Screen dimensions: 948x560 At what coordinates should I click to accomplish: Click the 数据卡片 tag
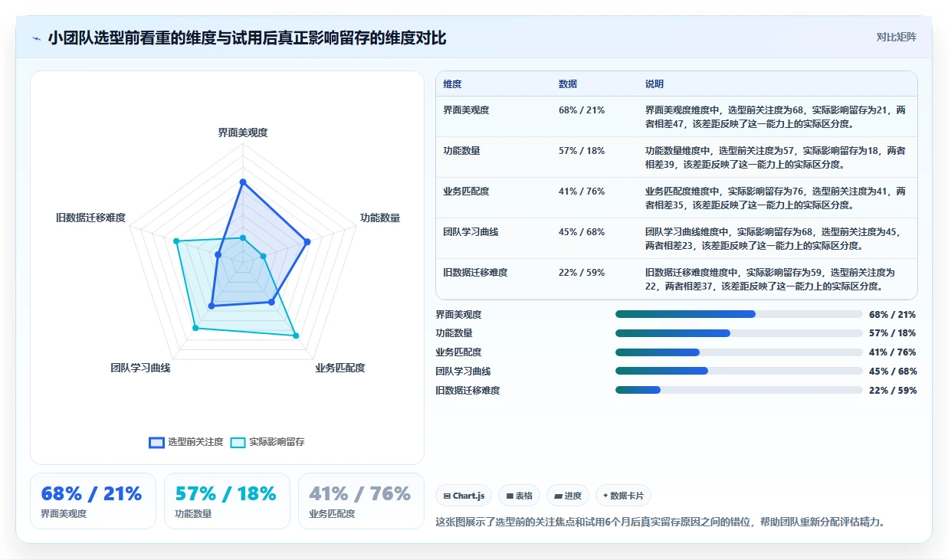click(624, 496)
